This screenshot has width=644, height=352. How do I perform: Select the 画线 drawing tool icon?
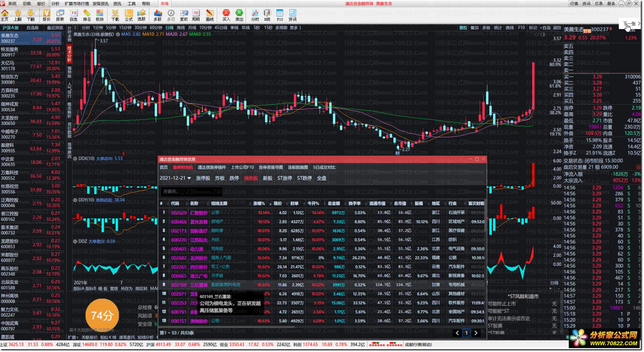tap(210, 15)
